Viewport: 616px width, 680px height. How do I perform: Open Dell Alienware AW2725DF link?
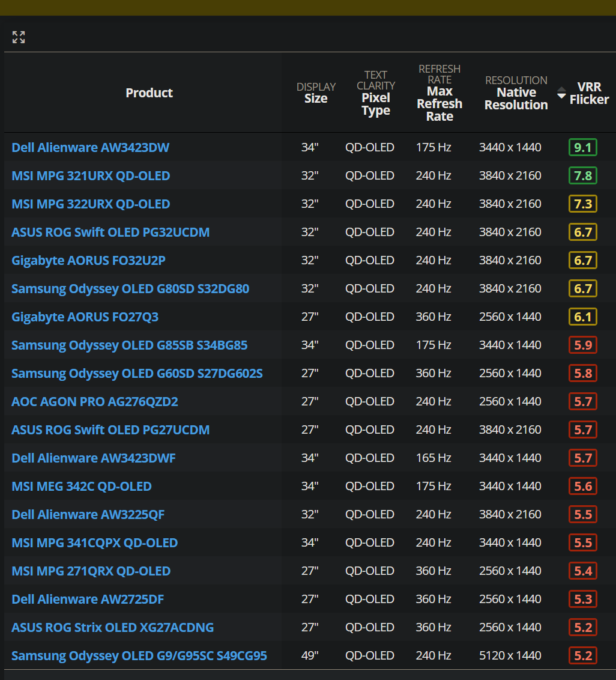click(88, 599)
